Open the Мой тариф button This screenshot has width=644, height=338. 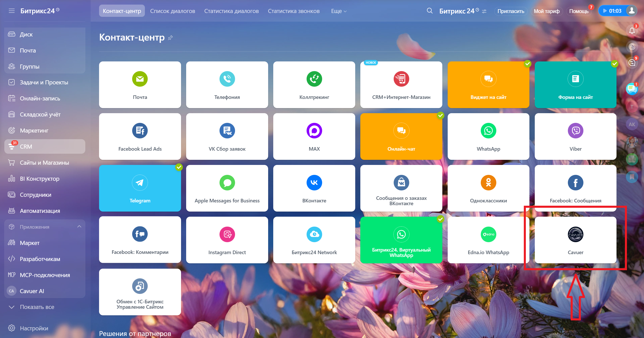(546, 11)
